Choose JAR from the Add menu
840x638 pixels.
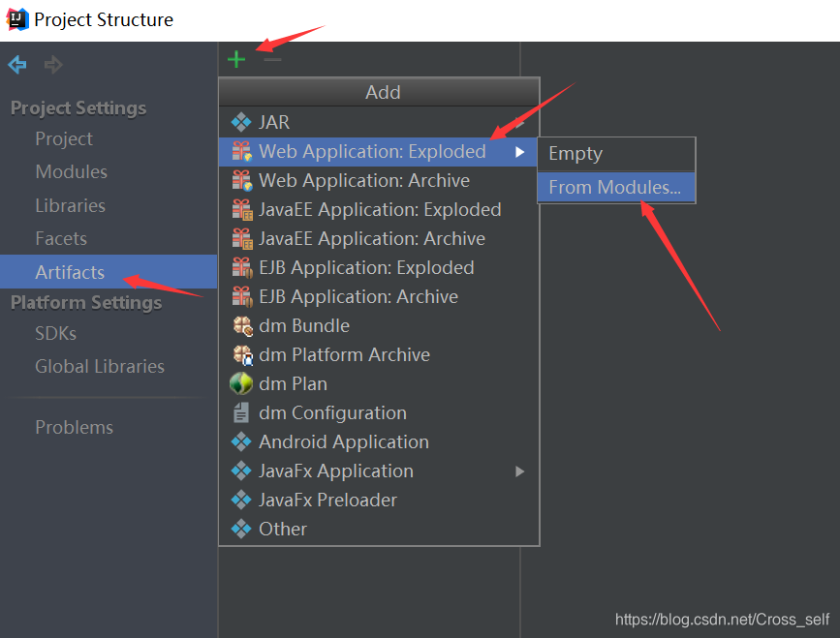tap(378, 123)
